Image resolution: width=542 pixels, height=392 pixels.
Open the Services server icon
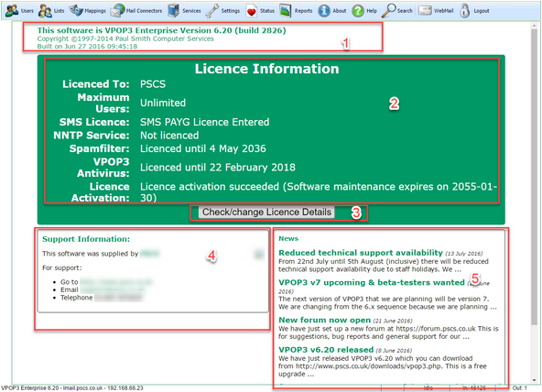[173, 11]
